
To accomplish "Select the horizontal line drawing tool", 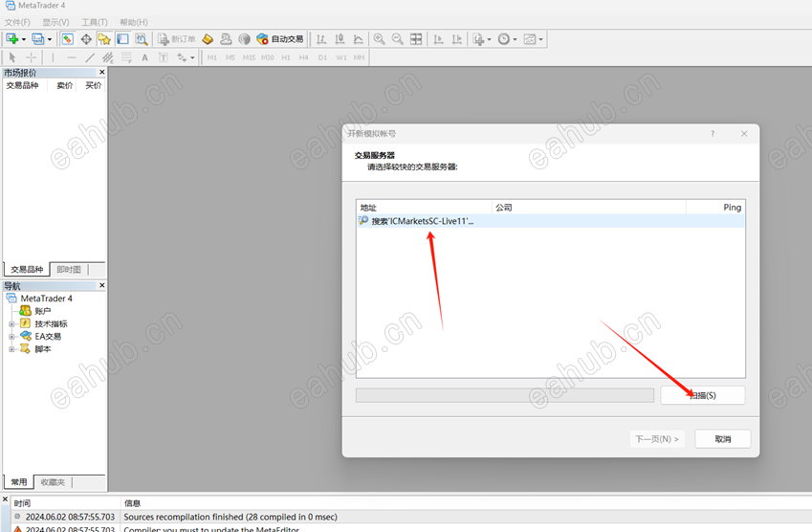I will [72, 57].
